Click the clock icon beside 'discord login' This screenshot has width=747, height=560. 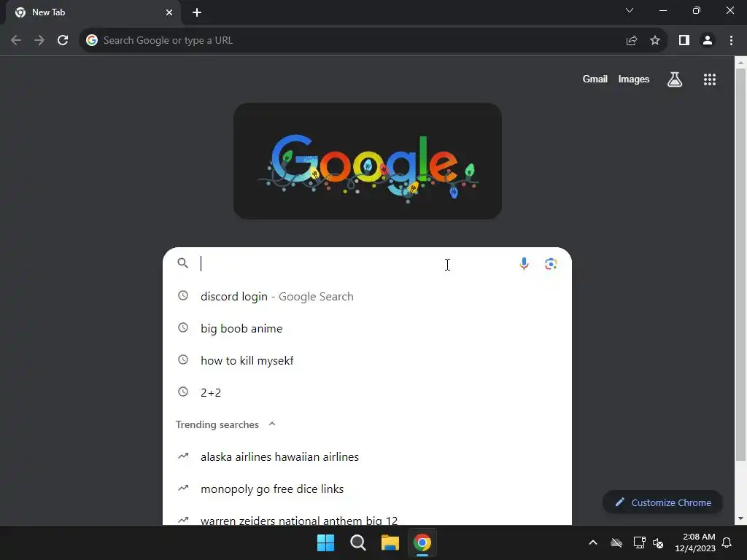183,296
